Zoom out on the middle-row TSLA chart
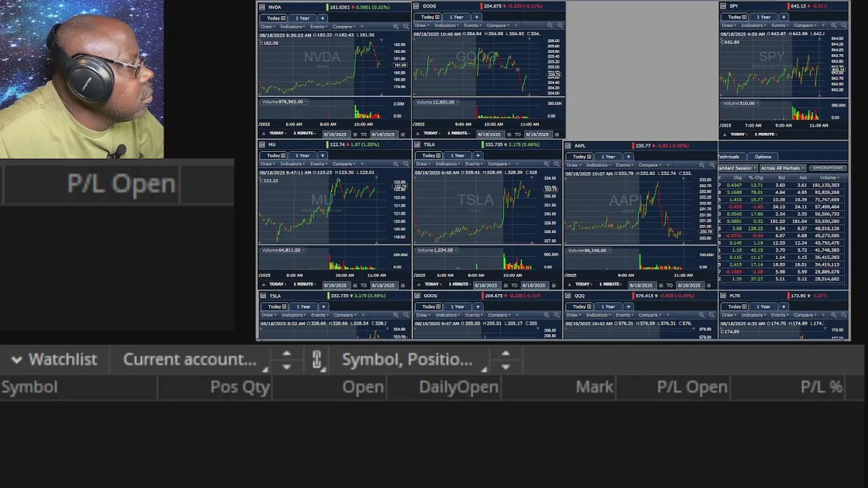Screen dimensions: 868x488 coord(557,164)
